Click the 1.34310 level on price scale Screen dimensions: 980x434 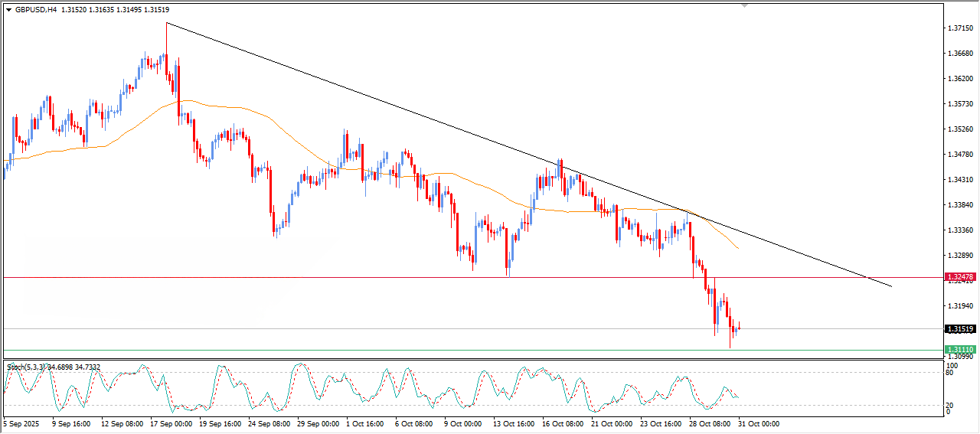point(960,180)
